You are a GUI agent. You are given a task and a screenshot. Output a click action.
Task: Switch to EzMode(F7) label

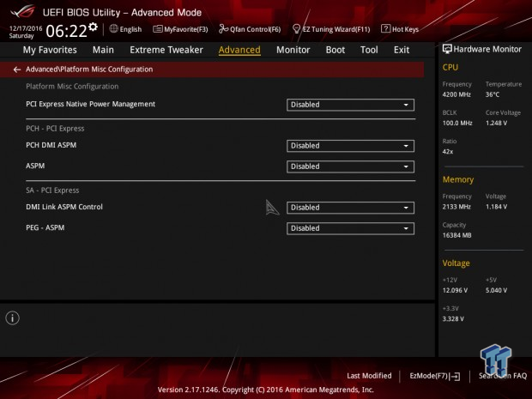click(429, 376)
